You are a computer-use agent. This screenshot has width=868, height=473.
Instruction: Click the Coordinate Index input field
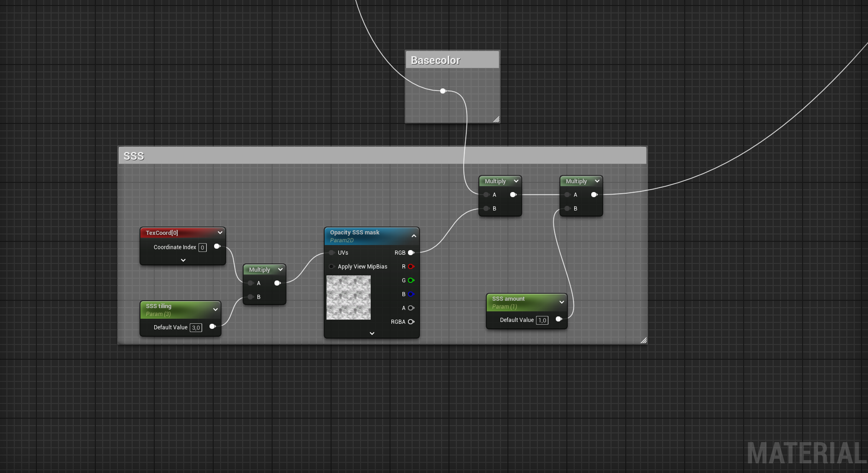tap(202, 247)
